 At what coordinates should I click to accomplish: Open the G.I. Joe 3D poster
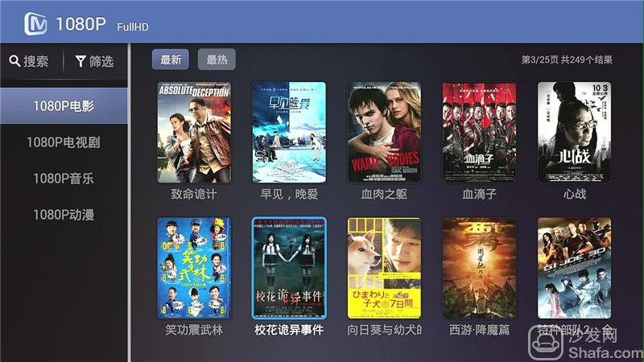(x=574, y=268)
